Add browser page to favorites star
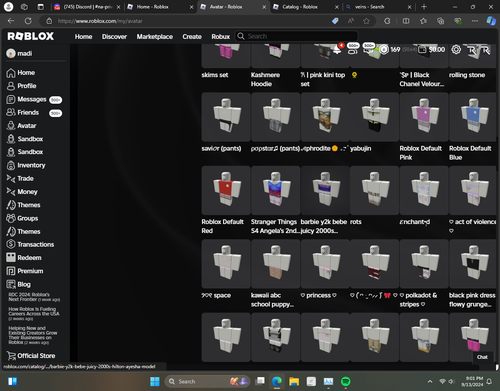The height and width of the screenshot is (391, 500). (x=366, y=21)
